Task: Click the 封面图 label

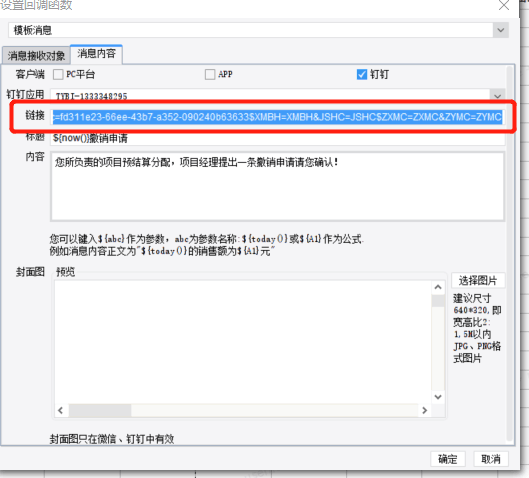Action: pyautogui.click(x=30, y=272)
